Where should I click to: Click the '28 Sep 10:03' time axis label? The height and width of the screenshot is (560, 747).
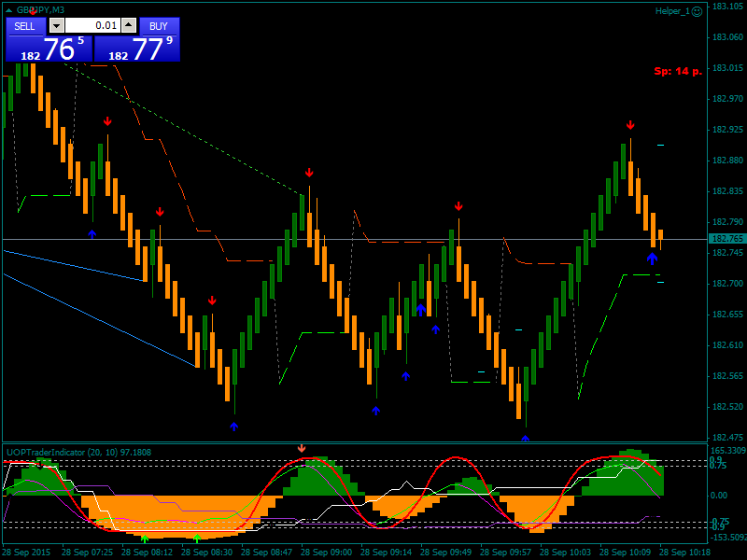(x=566, y=553)
